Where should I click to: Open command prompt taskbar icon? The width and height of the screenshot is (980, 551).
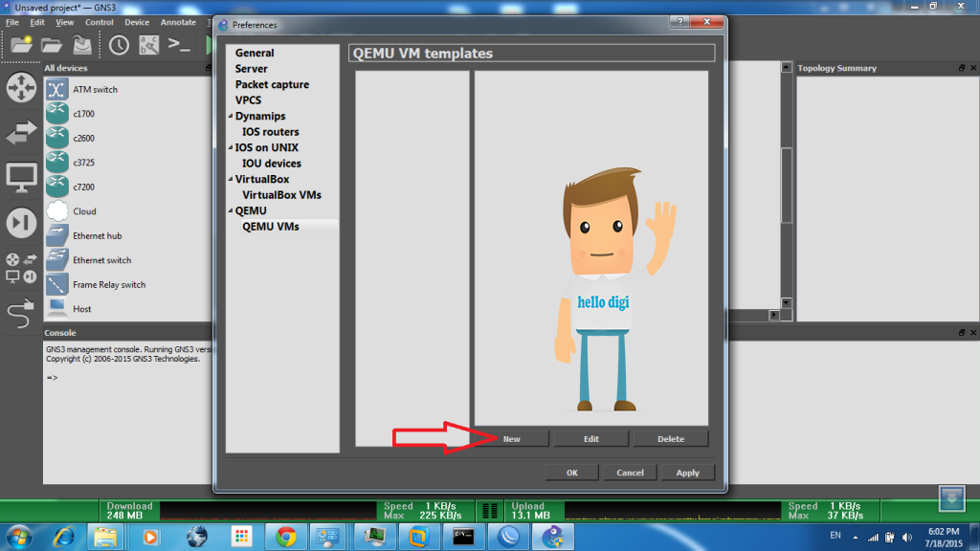(x=463, y=537)
